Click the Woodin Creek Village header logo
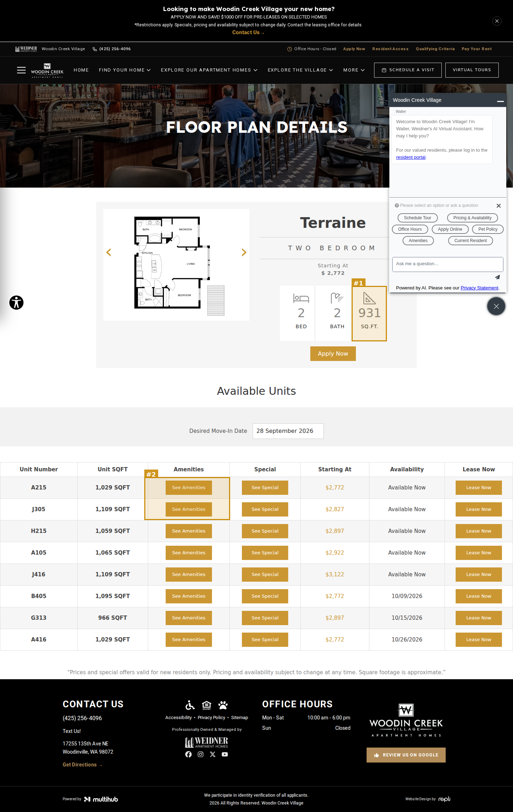The image size is (513, 812). [47, 70]
